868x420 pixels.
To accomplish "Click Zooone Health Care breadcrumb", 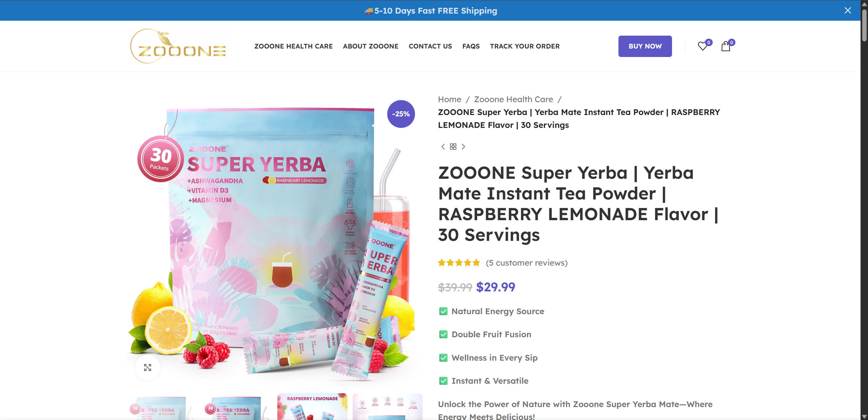I will 513,99.
